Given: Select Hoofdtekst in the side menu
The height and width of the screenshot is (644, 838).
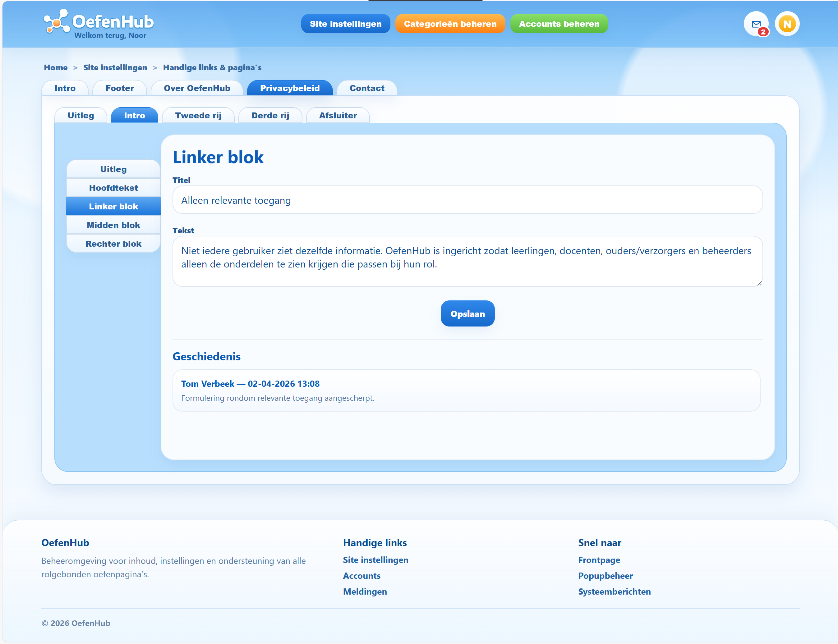Looking at the screenshot, I should click(x=113, y=188).
